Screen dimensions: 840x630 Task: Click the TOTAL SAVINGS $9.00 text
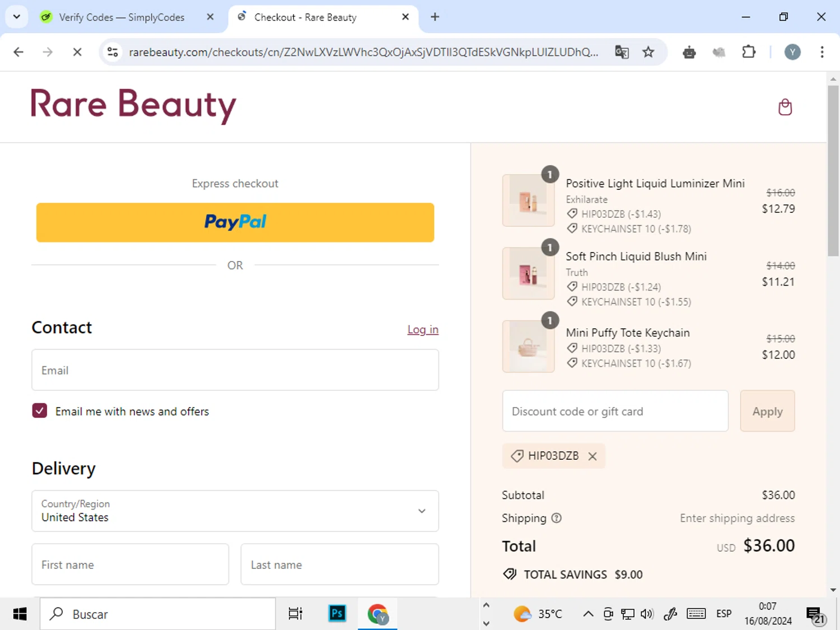[583, 575]
